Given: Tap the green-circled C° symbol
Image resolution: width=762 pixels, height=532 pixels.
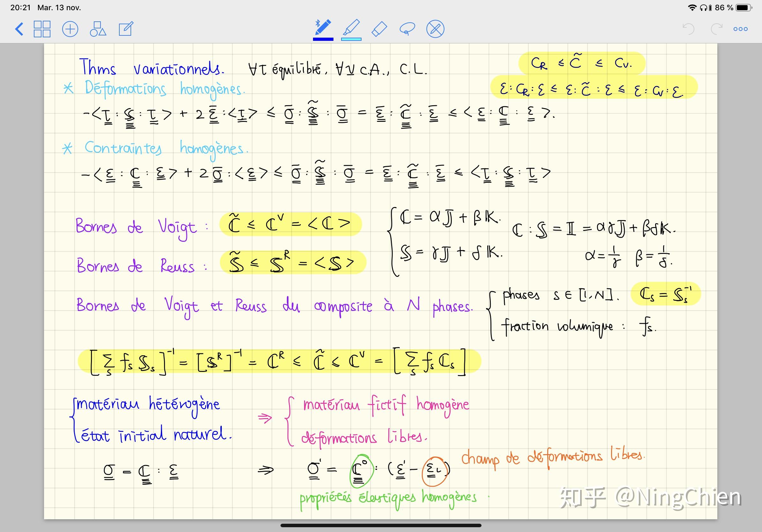Looking at the screenshot, I should click(362, 471).
